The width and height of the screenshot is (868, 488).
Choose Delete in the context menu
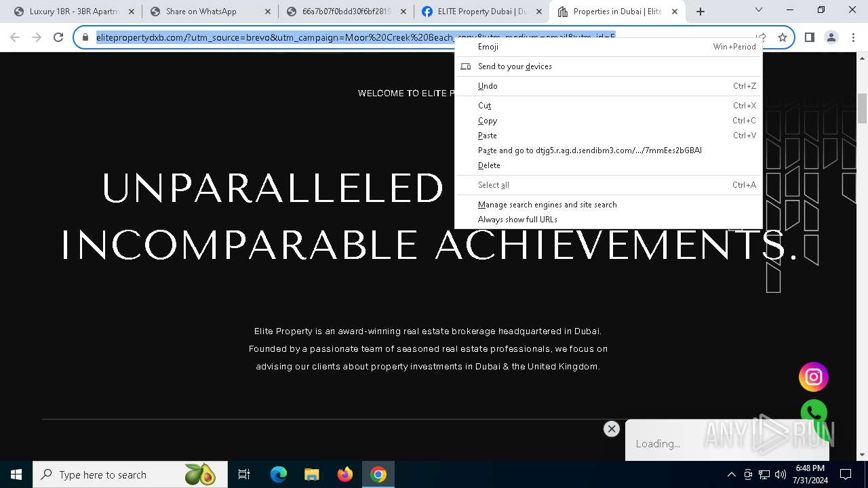(x=608, y=165)
